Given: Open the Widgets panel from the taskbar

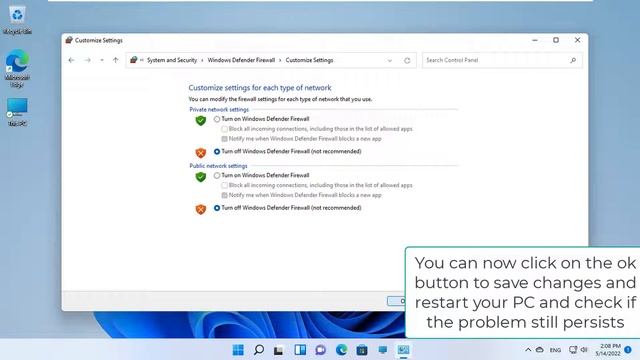Looking at the screenshot, I should coord(300,350).
